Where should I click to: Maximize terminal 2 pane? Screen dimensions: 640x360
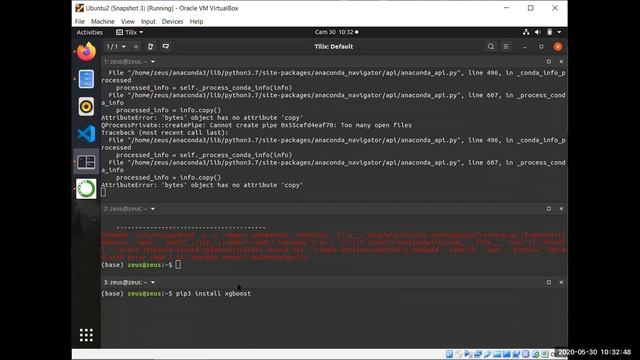549,209
